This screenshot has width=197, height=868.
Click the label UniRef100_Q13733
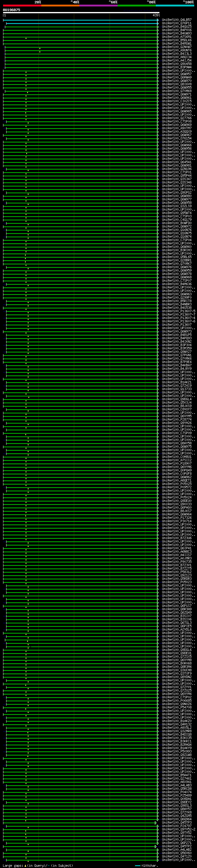(177, 389)
